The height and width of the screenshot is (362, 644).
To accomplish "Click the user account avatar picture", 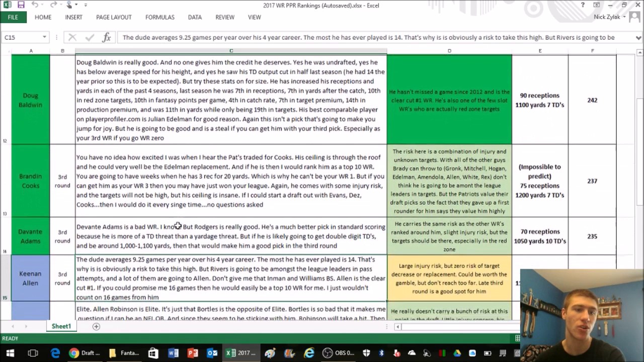I will [x=635, y=17].
